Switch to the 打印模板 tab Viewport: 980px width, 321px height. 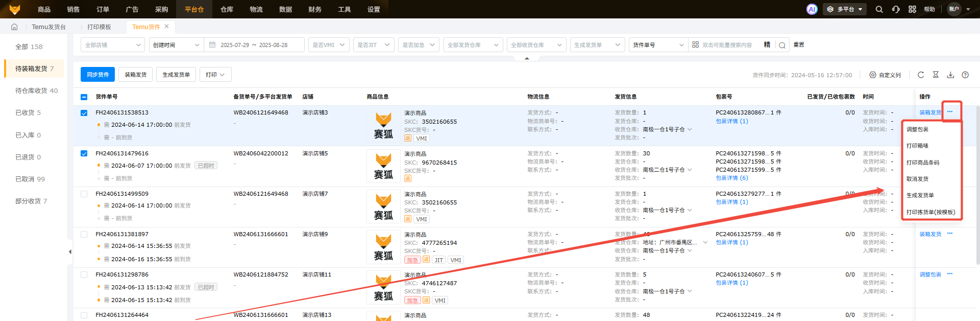[x=99, y=27]
